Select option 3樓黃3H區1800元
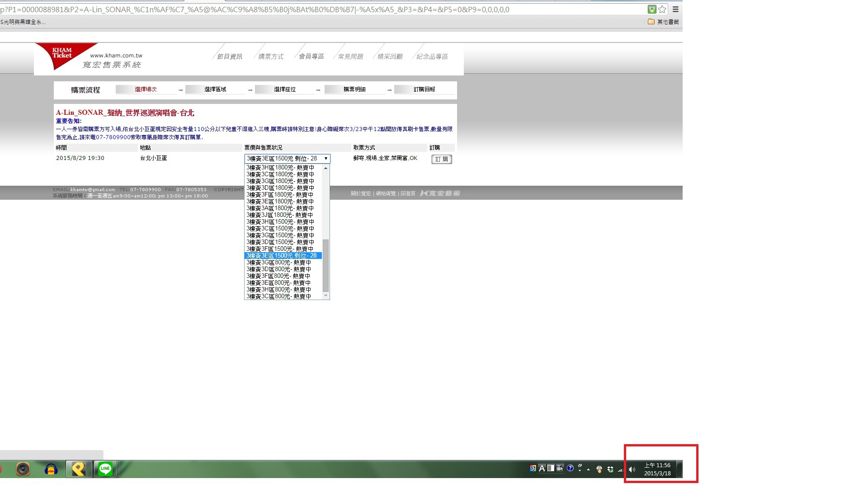Viewport: 868px width, 488px height. pyautogui.click(x=283, y=168)
